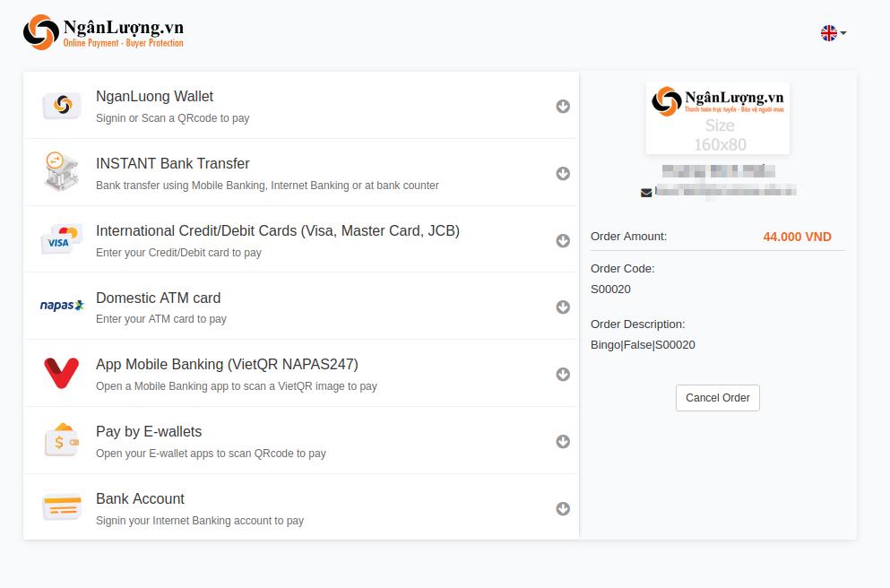Click the description Bingo|False|S00020

pos(643,345)
